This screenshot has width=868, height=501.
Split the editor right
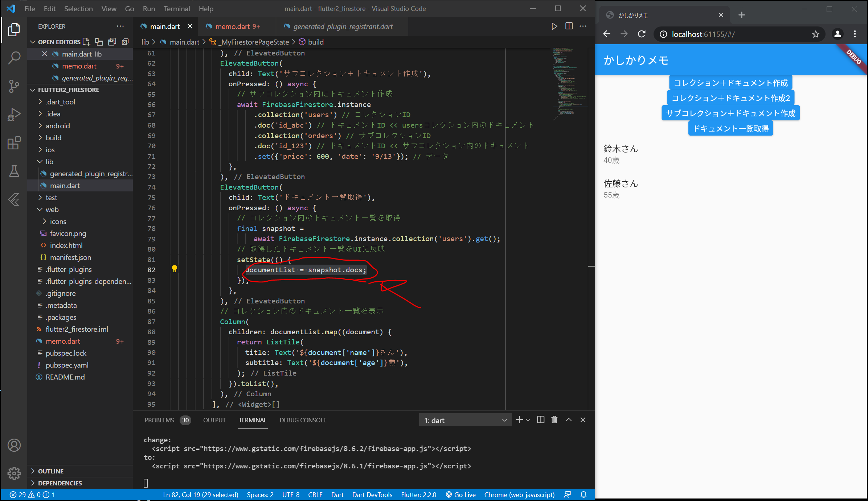(x=569, y=26)
